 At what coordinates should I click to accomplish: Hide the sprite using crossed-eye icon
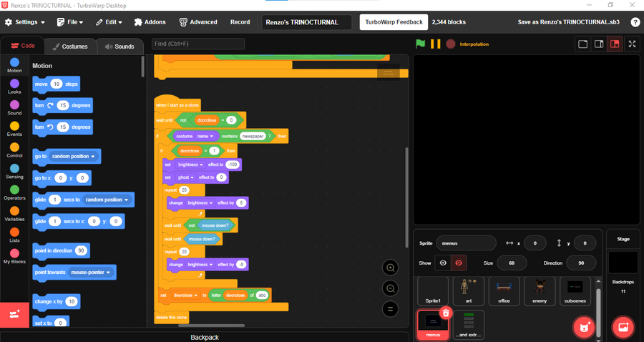[459, 263]
